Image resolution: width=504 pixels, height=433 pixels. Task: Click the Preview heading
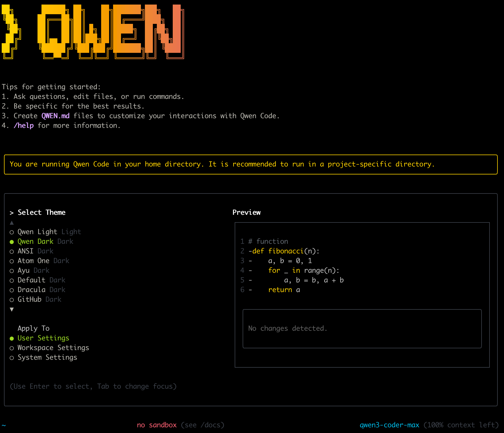click(x=247, y=213)
